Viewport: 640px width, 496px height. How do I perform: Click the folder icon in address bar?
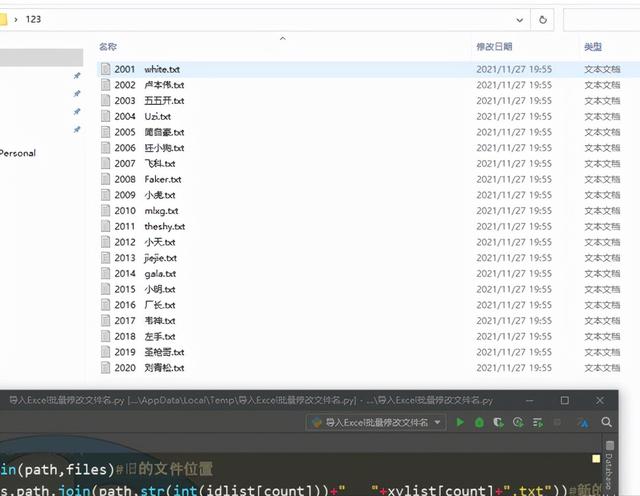[x=3, y=19]
